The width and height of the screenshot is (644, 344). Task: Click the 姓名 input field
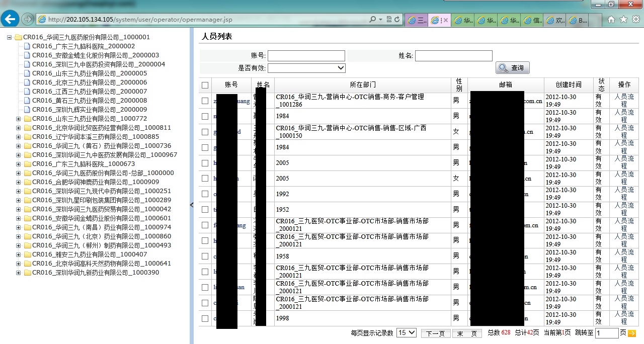454,56
